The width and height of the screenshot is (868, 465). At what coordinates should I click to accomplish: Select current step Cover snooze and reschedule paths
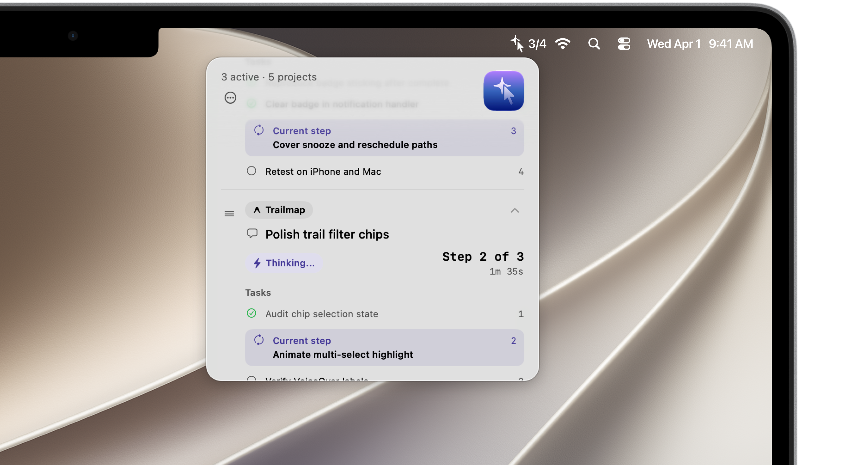[x=385, y=138]
